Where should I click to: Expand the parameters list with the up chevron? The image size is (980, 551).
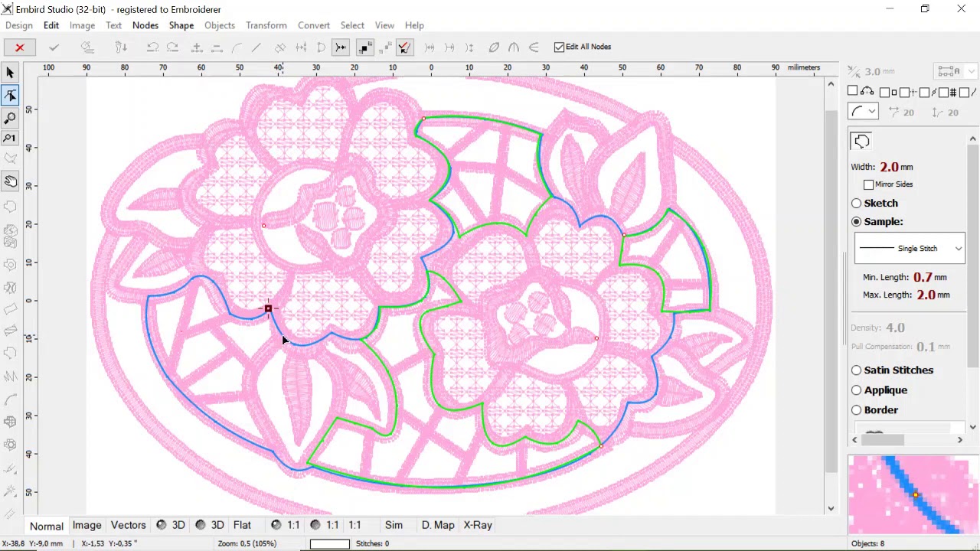pyautogui.click(x=972, y=139)
